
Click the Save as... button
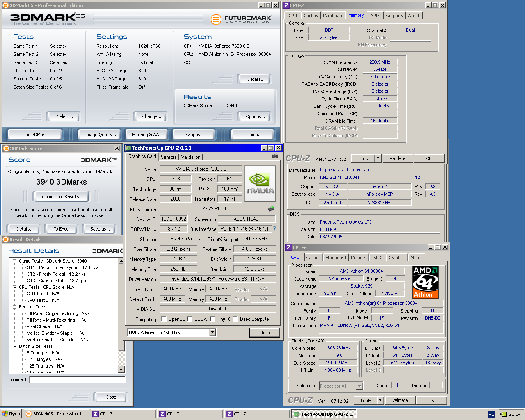[x=100, y=229]
